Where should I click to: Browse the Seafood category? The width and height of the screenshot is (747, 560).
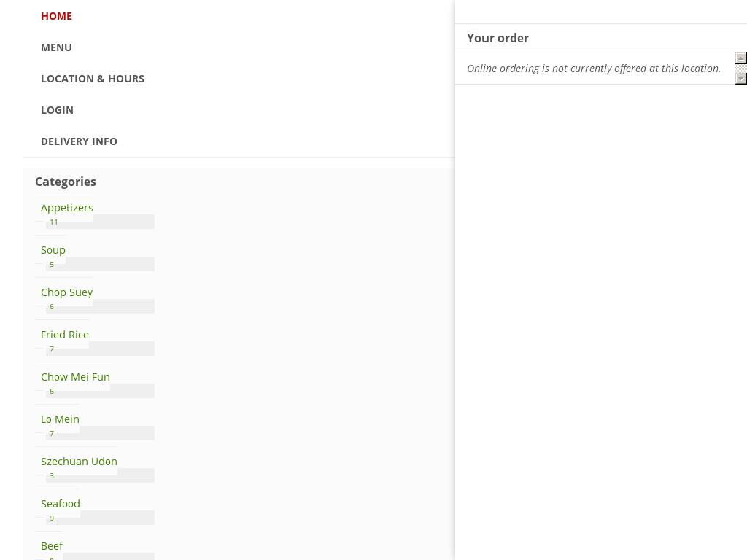pyautogui.click(x=61, y=504)
